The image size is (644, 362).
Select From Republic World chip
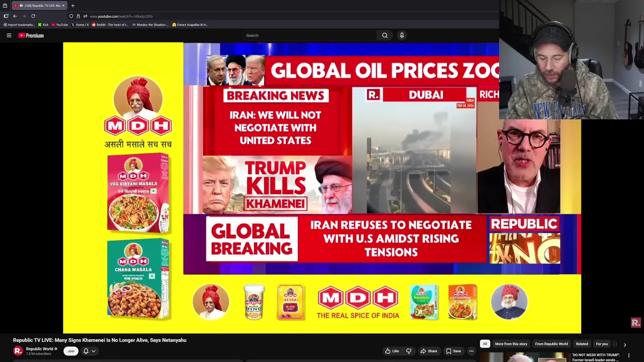point(551,344)
